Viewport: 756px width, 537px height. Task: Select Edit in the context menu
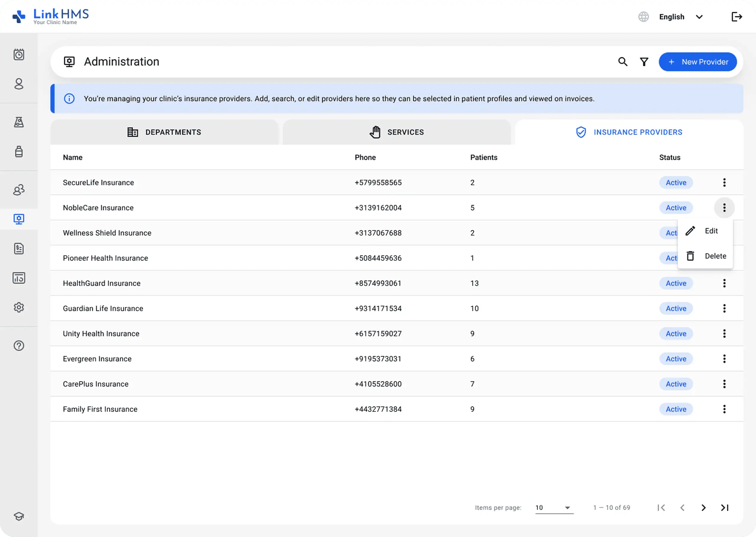coord(705,231)
